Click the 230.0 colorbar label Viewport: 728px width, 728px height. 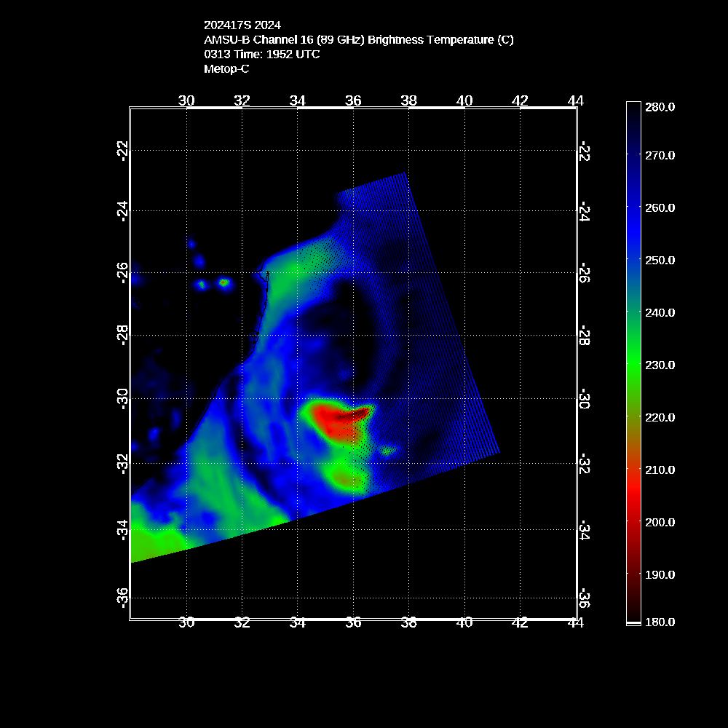[x=660, y=365]
